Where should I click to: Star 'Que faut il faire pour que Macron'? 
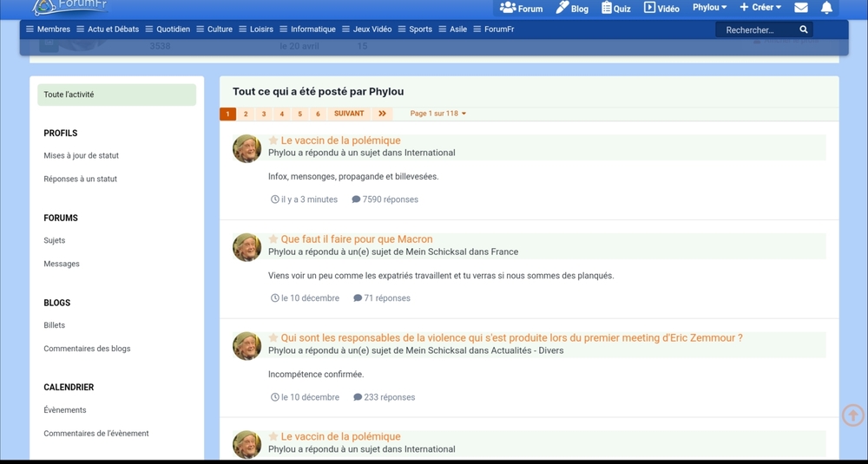tap(273, 239)
